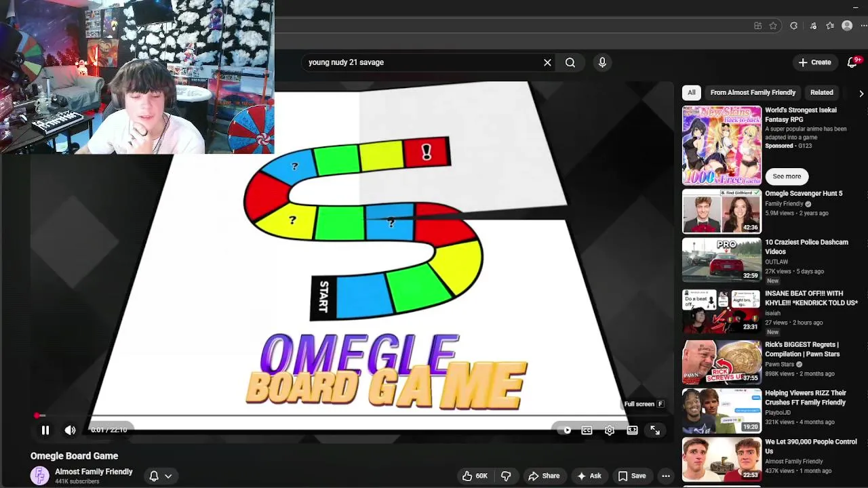Click the magnifier search button
This screenshot has width=868, height=488.
point(570,62)
